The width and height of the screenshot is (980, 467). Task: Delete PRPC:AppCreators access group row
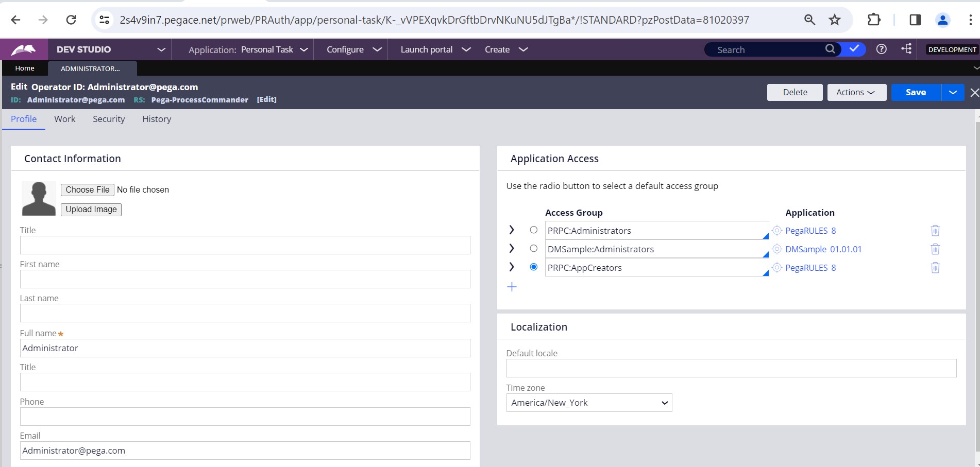(935, 268)
